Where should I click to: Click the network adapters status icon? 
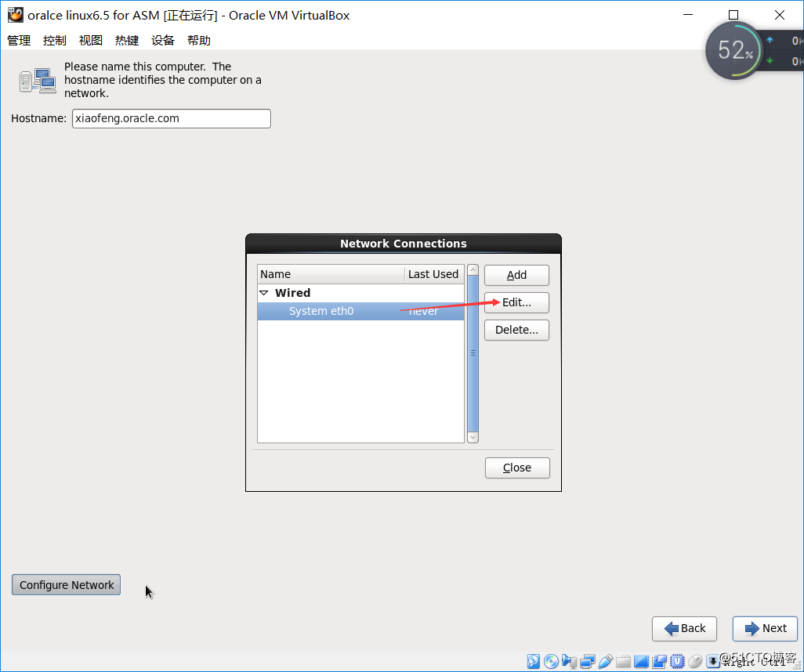click(588, 661)
